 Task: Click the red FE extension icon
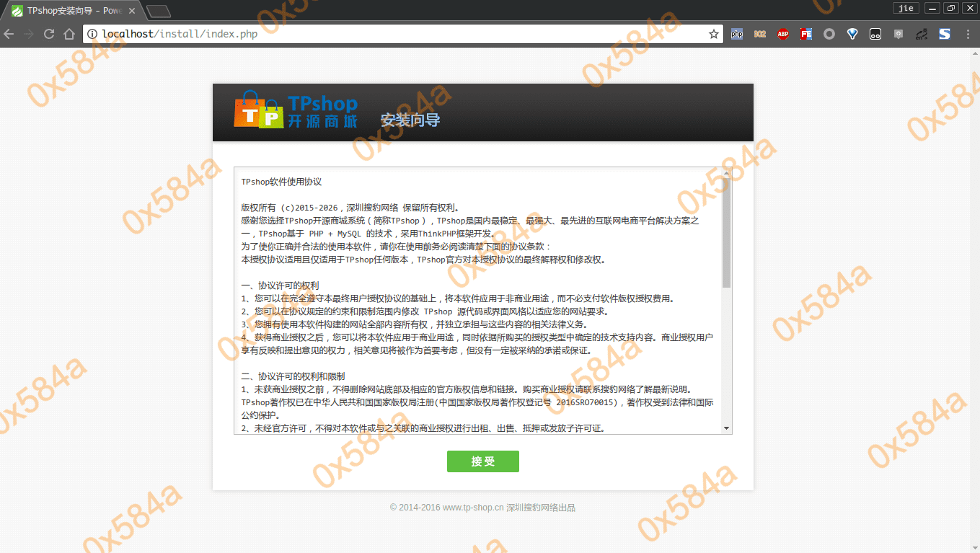point(806,34)
